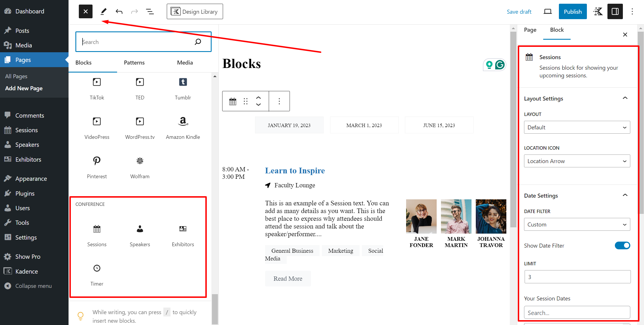
Task: Click the Sessions block type calendar icon
Action: (233, 101)
